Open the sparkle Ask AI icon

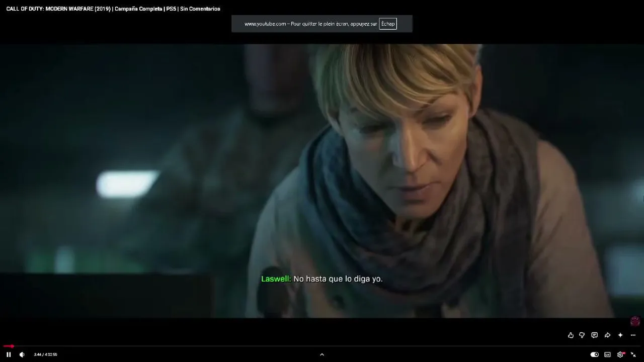tap(620, 335)
